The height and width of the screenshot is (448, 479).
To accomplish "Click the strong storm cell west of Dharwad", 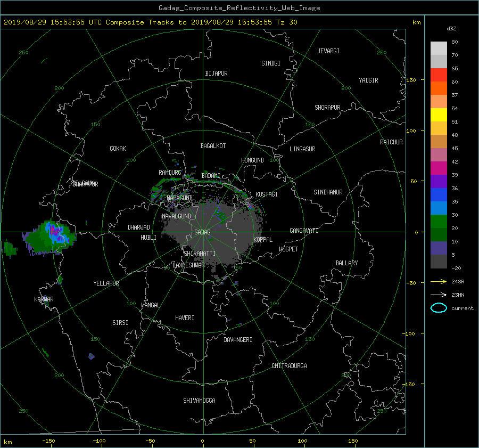I will coord(51,237).
